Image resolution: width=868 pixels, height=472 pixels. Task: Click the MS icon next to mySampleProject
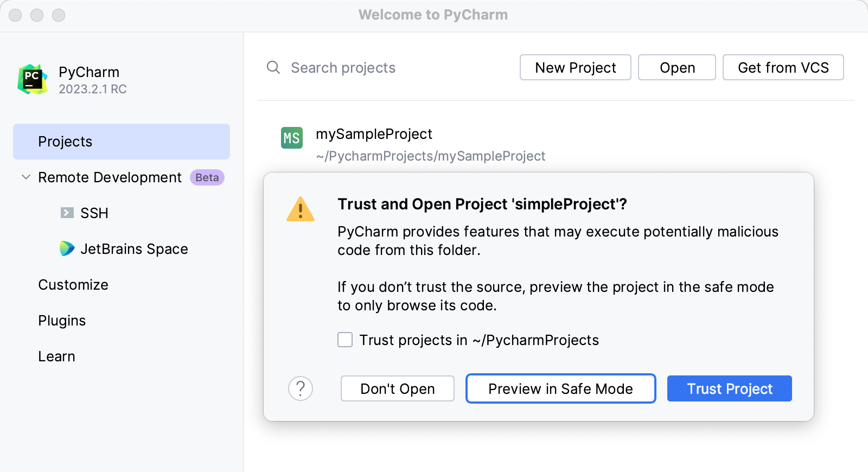click(x=291, y=138)
